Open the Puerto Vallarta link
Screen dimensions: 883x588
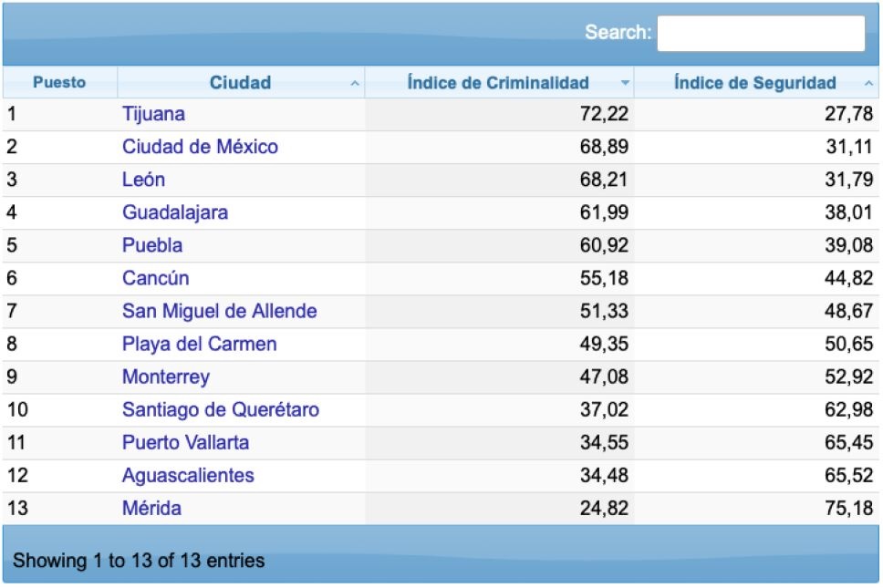click(185, 442)
